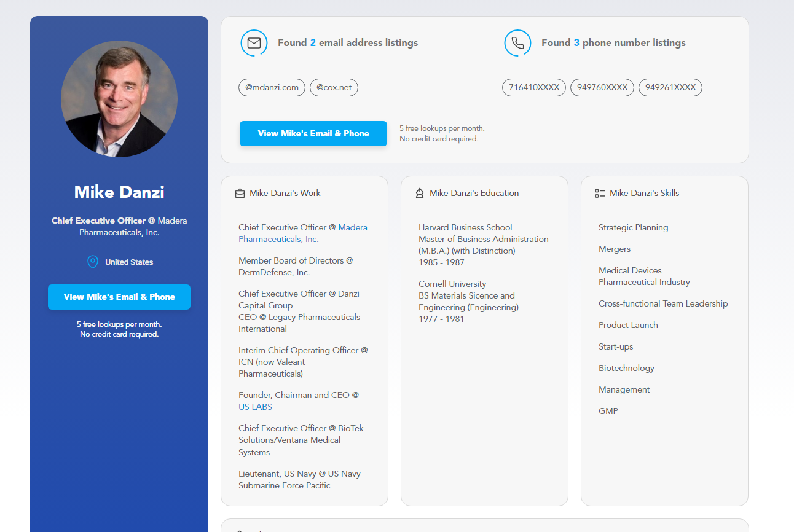The height and width of the screenshot is (532, 794).
Task: Click the Pharmaceutical Industry skill
Action: tap(644, 282)
